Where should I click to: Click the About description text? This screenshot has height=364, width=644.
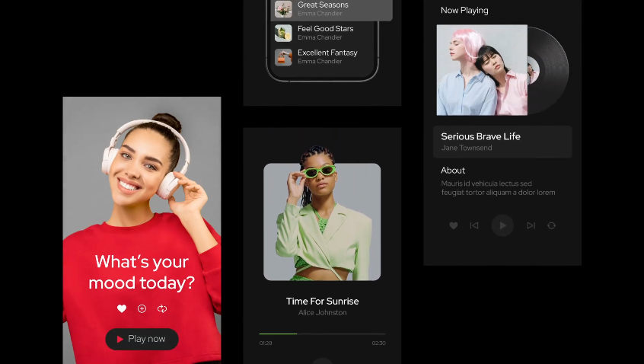(x=498, y=188)
